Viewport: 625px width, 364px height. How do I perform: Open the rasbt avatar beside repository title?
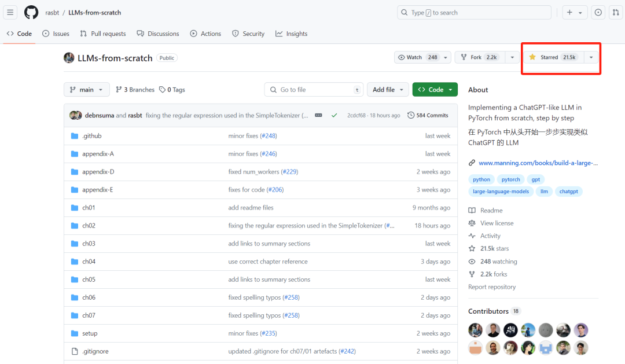(x=69, y=58)
